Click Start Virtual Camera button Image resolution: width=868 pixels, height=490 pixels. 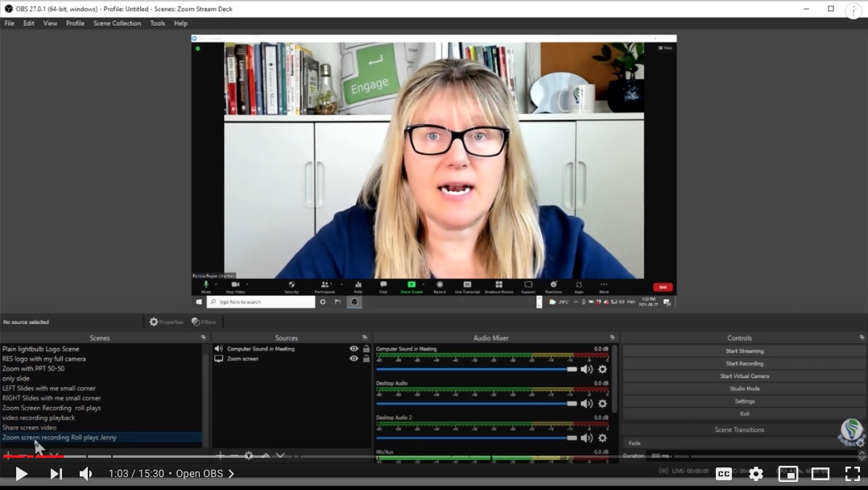744,376
